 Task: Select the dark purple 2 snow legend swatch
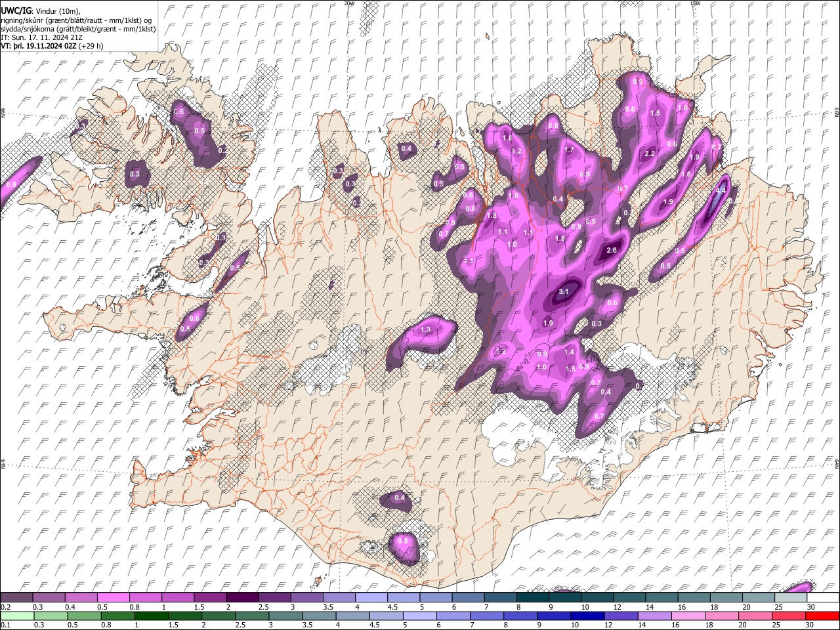(241, 598)
